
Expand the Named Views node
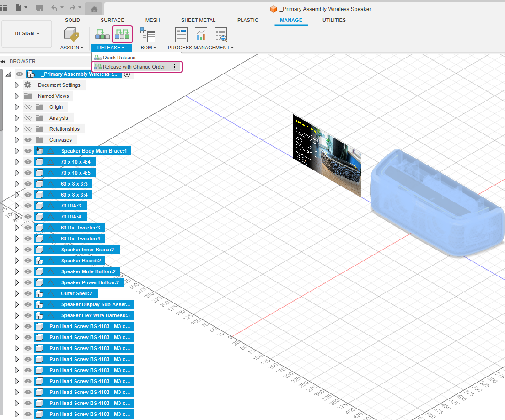pyautogui.click(x=17, y=96)
